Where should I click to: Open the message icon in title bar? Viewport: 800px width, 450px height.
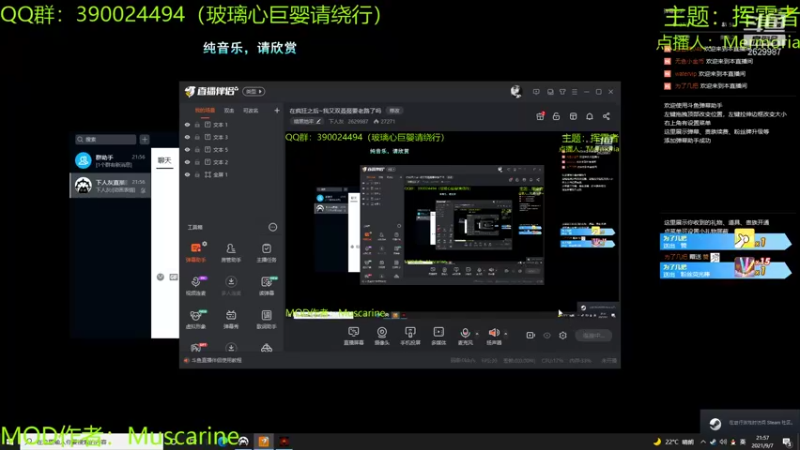pyautogui.click(x=536, y=92)
